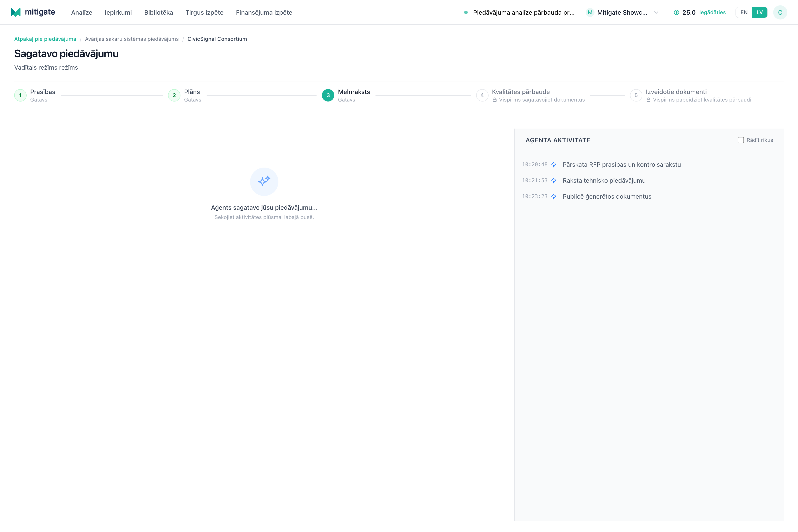798x532 pixels.
Task: Follow Atpakaļ pie piedāvājuma breadcrumb link
Action: [x=45, y=39]
